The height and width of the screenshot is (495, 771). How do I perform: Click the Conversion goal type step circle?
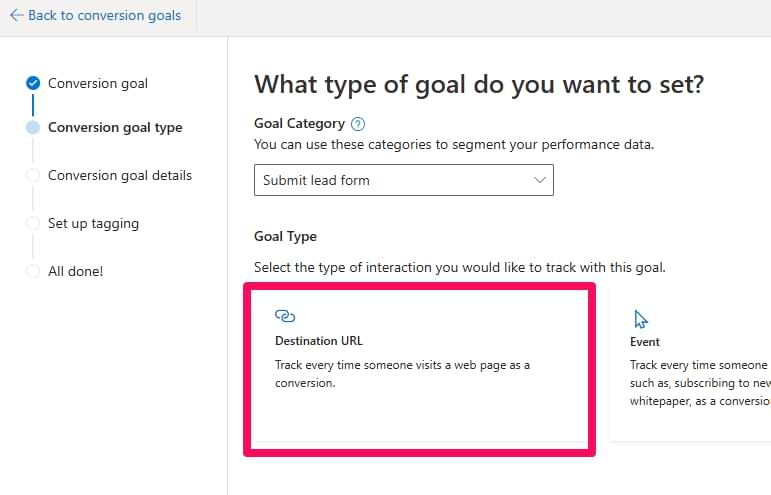coord(33,127)
